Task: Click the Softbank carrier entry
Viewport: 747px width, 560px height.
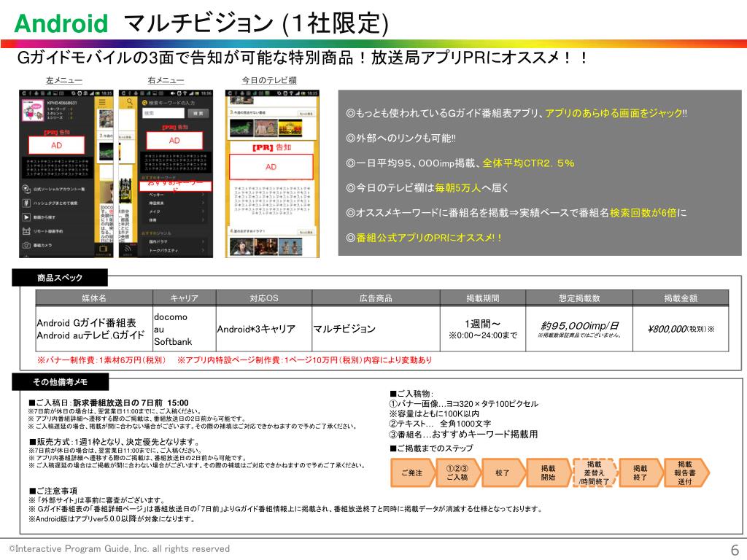Action: 173,341
